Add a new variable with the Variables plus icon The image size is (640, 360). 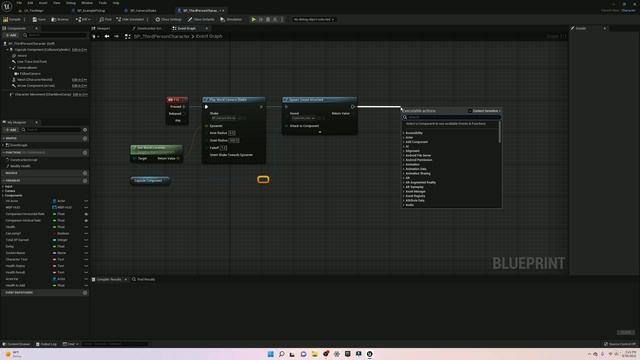[85, 180]
